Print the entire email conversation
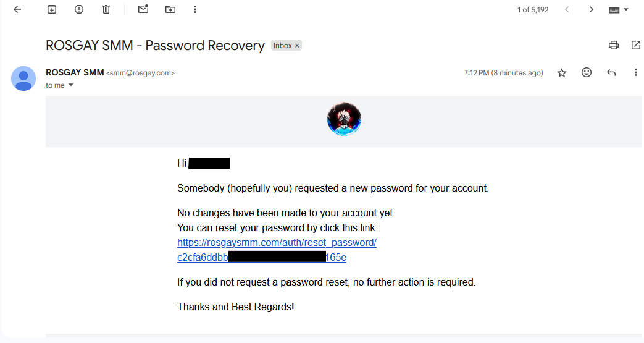This screenshot has height=343, width=644. click(613, 45)
